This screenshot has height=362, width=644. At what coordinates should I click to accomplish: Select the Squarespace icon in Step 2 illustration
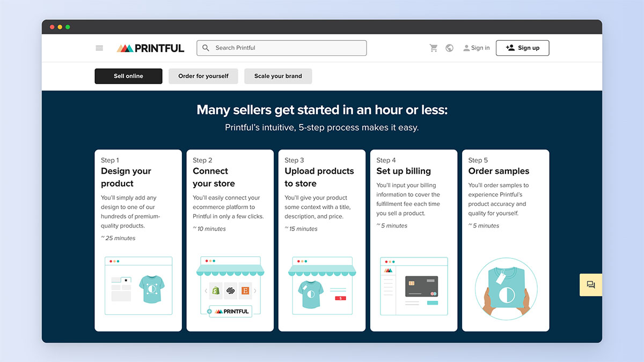(231, 291)
